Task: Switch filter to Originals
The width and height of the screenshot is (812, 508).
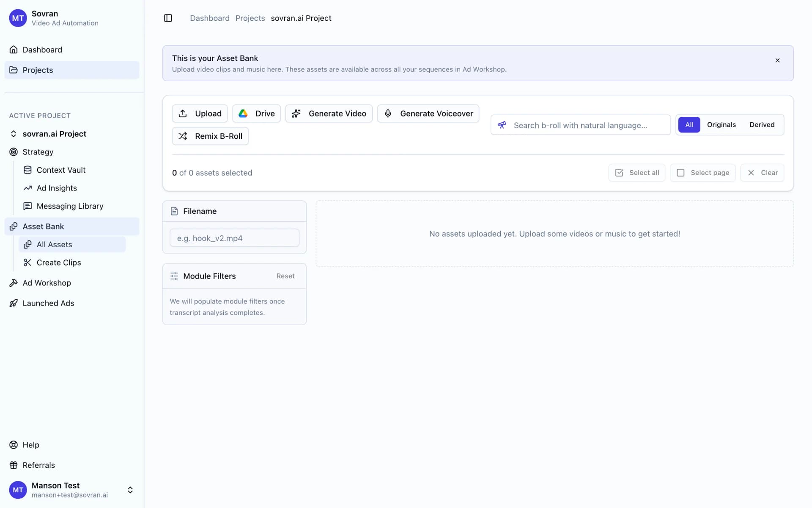Action: pyautogui.click(x=721, y=125)
